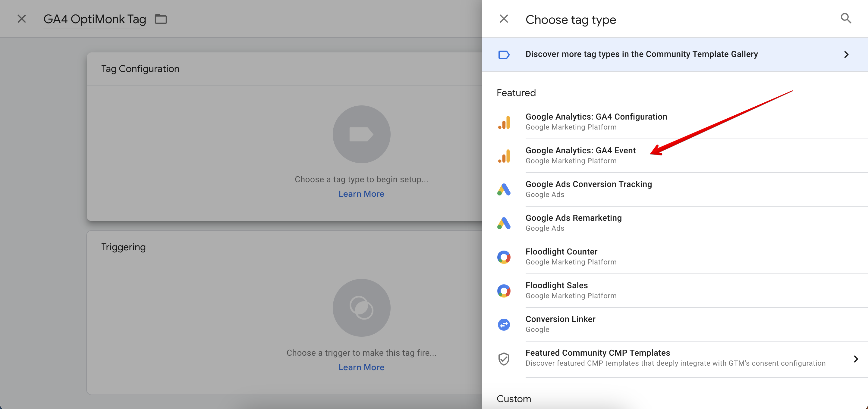Screen dimensions: 868x409
Task: Expand the Community Template Gallery chevron
Action: click(x=846, y=55)
